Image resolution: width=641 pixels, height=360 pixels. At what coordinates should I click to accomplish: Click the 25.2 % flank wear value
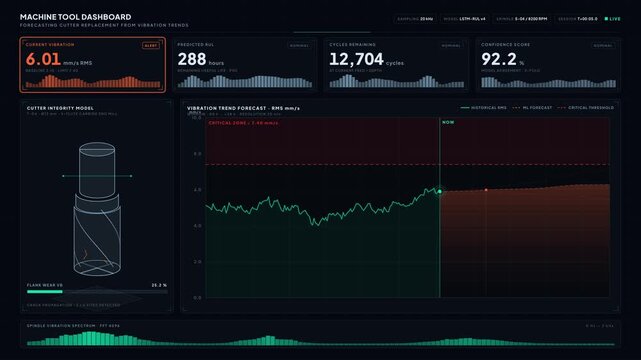coord(159,285)
